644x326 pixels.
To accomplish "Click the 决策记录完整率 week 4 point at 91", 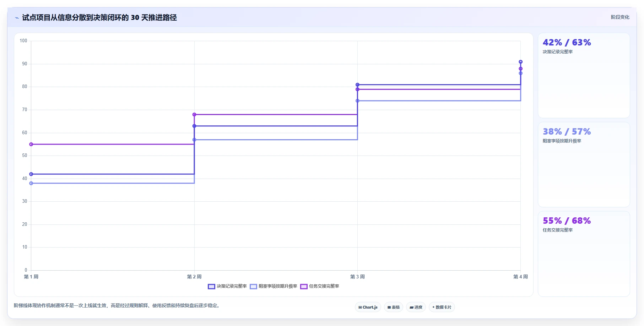I will (521, 62).
